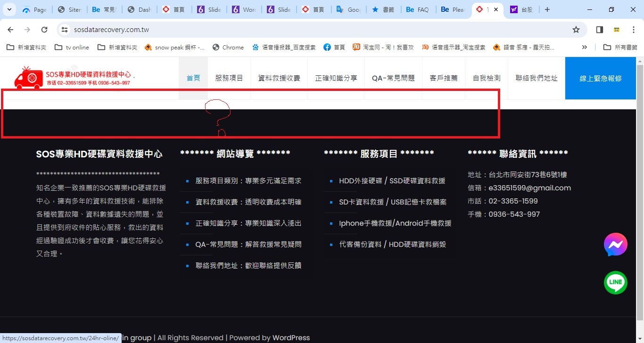This screenshot has height=343, width=644.
Task: Open footer link 服務項目類別：專業多元滿足需求
Action: click(x=248, y=181)
